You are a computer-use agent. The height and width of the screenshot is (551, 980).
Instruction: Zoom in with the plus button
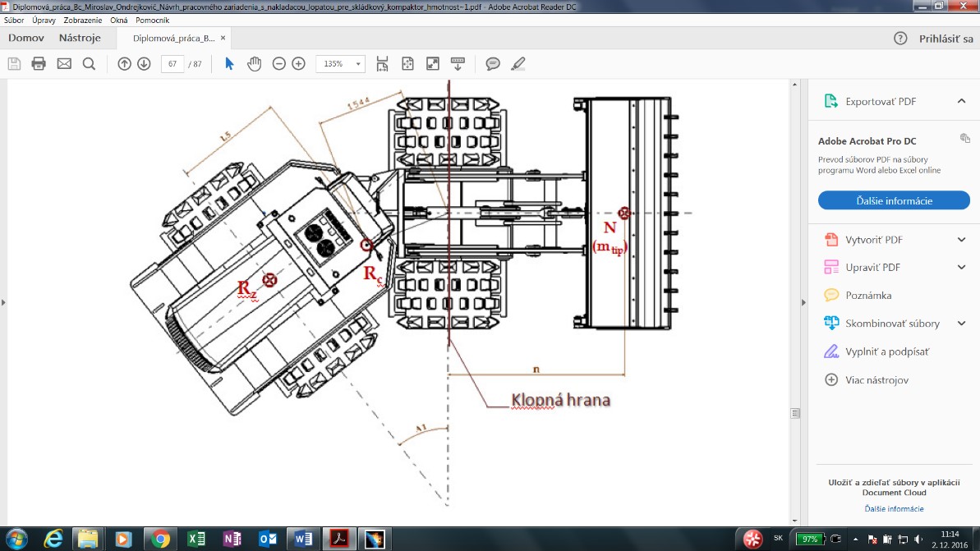[x=298, y=64]
